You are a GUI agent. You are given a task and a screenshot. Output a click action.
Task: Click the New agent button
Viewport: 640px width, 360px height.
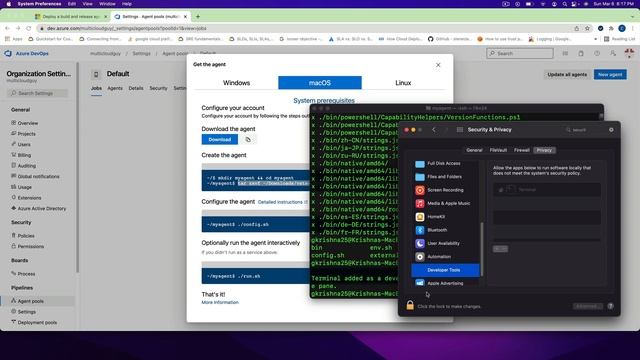click(610, 75)
